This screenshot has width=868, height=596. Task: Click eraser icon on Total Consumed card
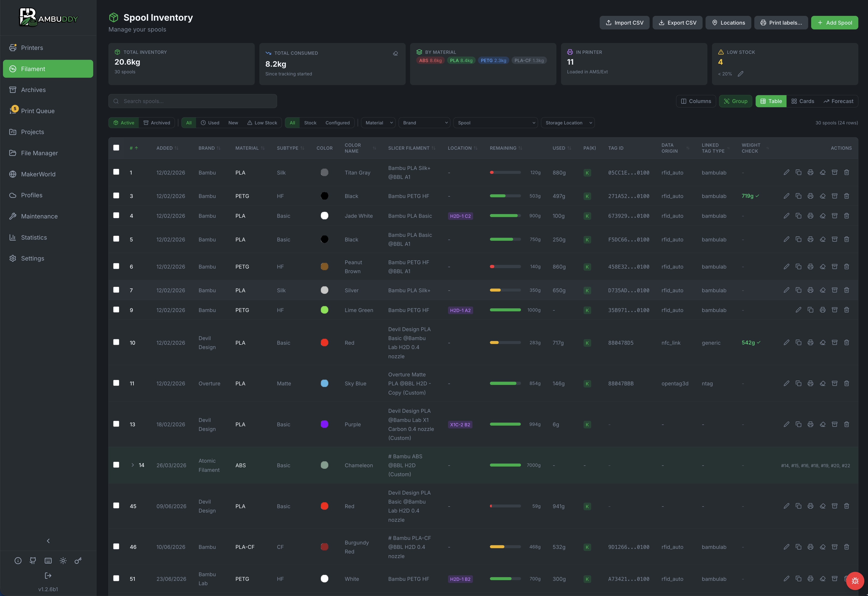[x=395, y=53]
